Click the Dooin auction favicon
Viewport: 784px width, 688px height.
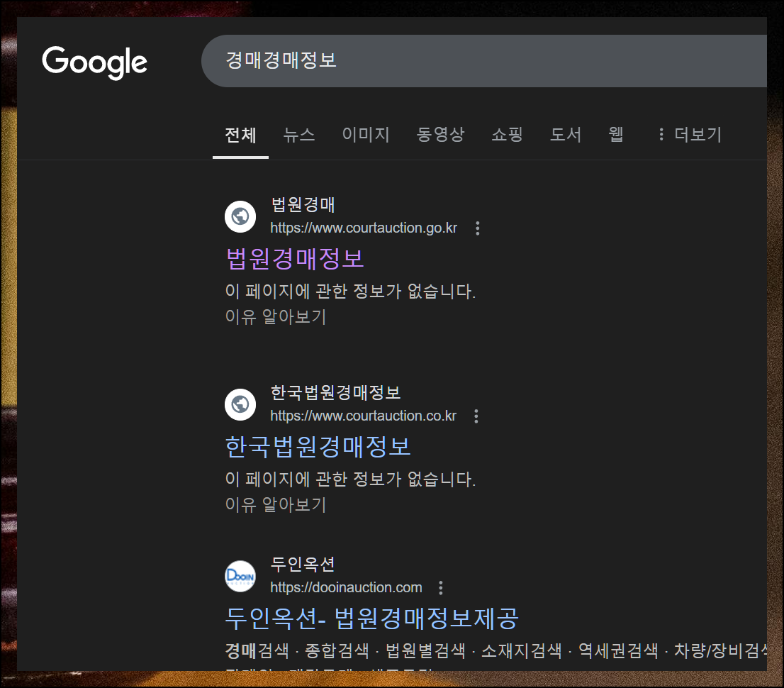(x=240, y=576)
